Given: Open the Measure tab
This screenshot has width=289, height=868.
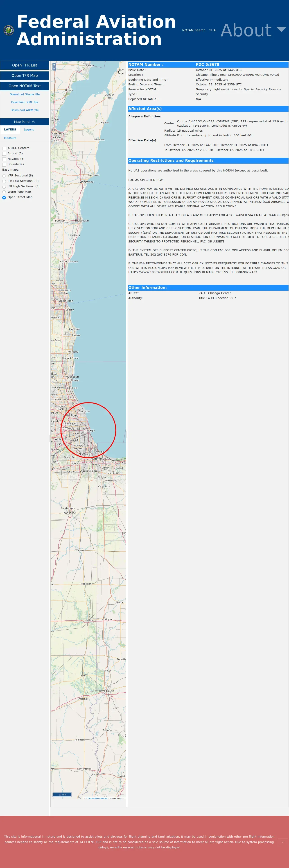Looking at the screenshot, I should coord(10,138).
